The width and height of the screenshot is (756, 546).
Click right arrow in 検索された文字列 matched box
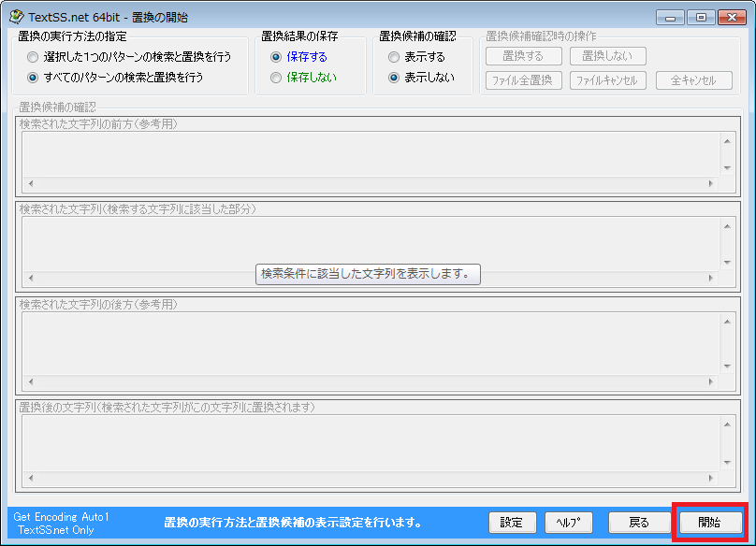coord(711,278)
